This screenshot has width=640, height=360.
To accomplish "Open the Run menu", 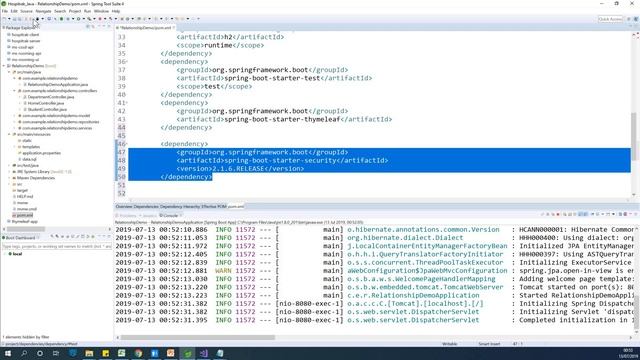I will (87, 11).
